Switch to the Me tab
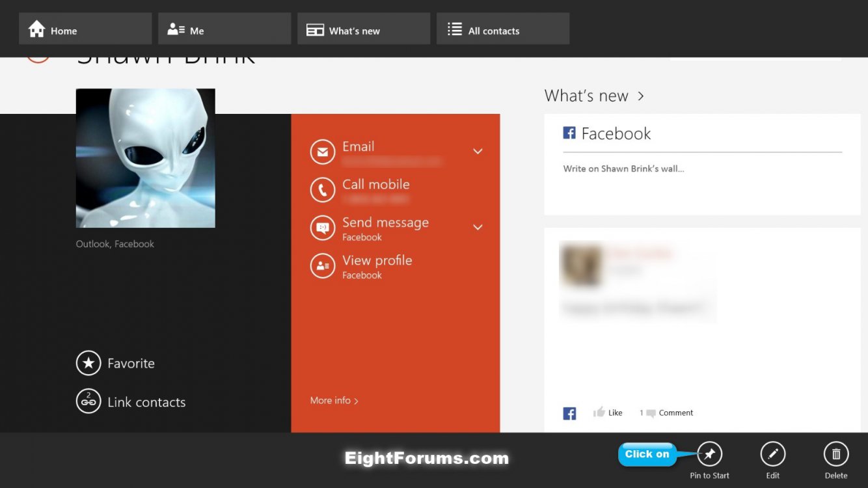The height and width of the screenshot is (488, 868). (224, 29)
